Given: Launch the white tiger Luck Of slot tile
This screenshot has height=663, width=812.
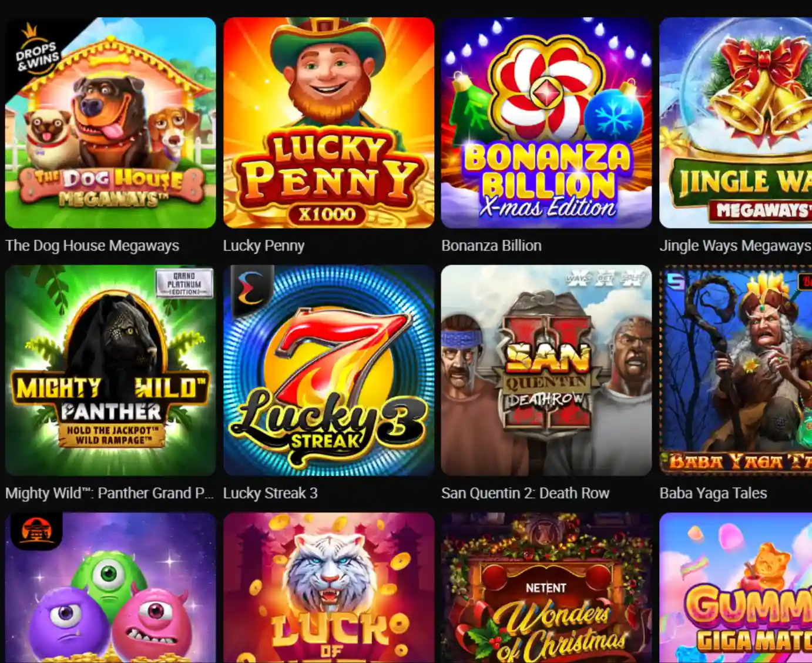Looking at the screenshot, I should coord(328,588).
